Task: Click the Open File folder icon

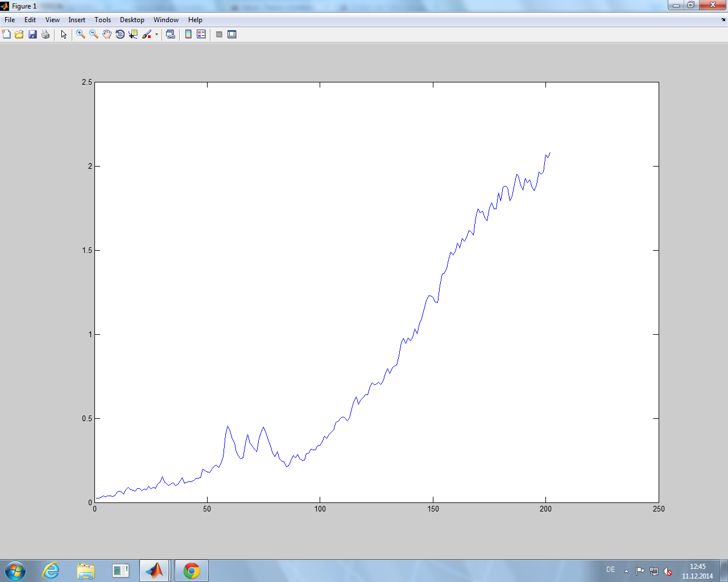Action: (19, 35)
